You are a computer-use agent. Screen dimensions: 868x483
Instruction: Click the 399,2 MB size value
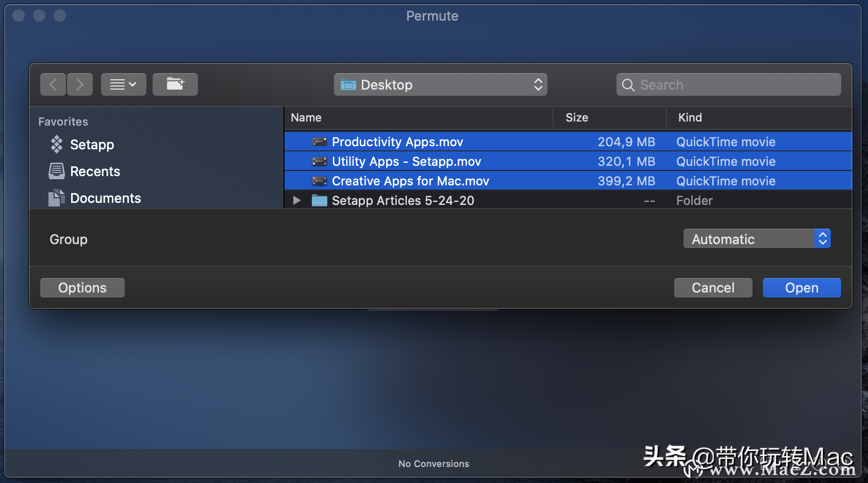click(626, 181)
